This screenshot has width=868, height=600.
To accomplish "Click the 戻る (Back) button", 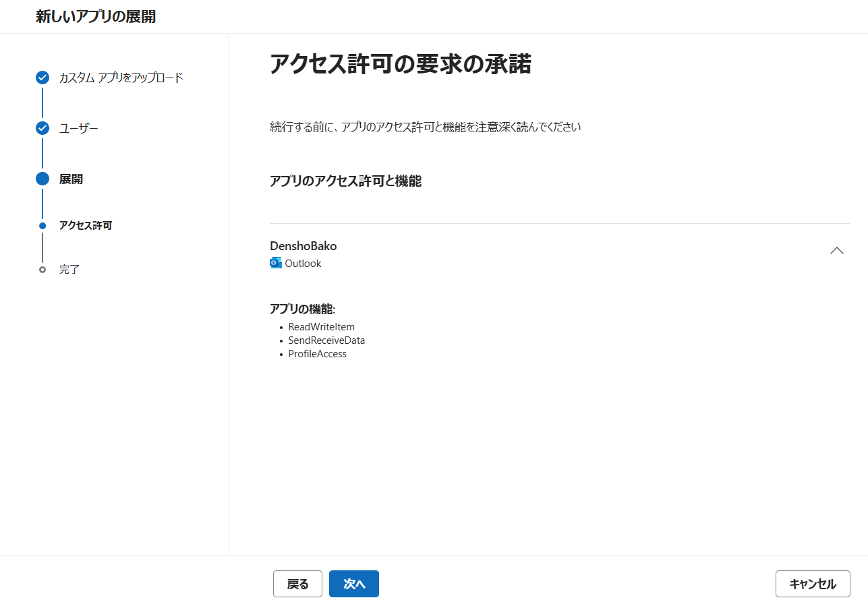I will coord(297,584).
